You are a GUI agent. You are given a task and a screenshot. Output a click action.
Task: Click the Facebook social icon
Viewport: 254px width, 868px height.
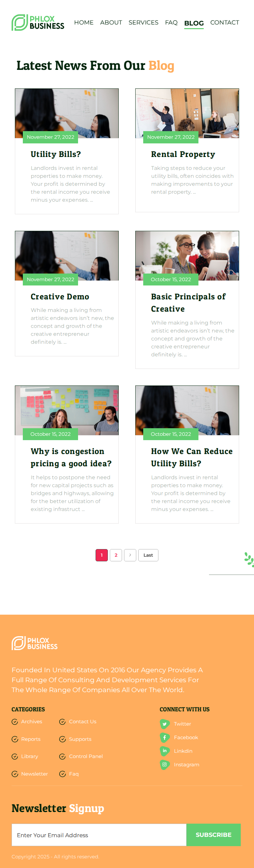[x=164, y=737]
